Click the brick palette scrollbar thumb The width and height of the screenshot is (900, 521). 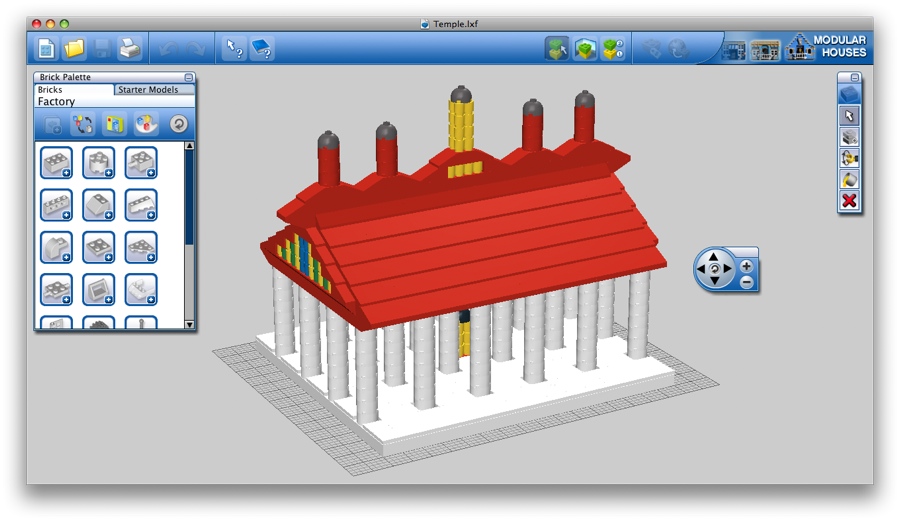tap(189, 198)
